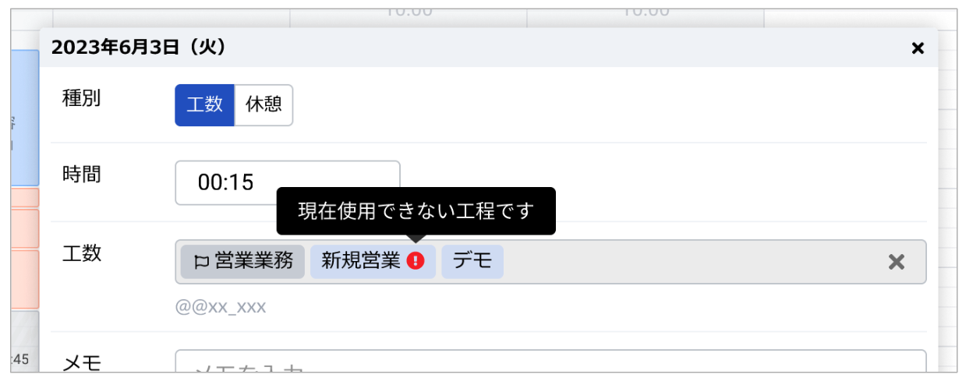Clear the 工数 selection with the gray X
Viewport: 980px width, 385px height.
point(897,262)
